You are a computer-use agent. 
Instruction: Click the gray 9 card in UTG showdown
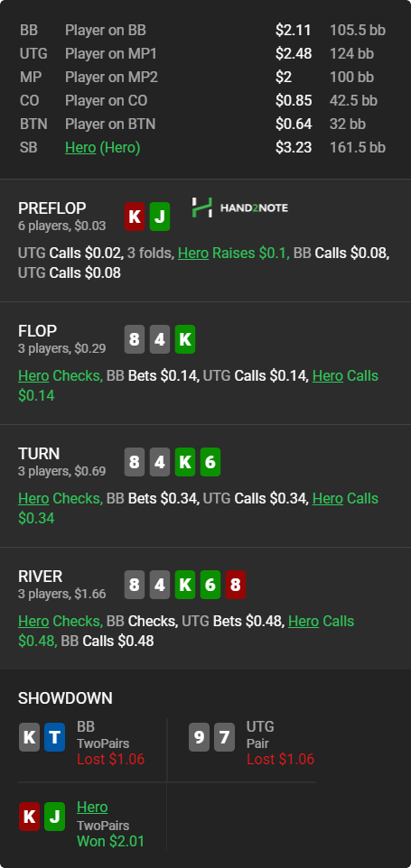coord(199,737)
